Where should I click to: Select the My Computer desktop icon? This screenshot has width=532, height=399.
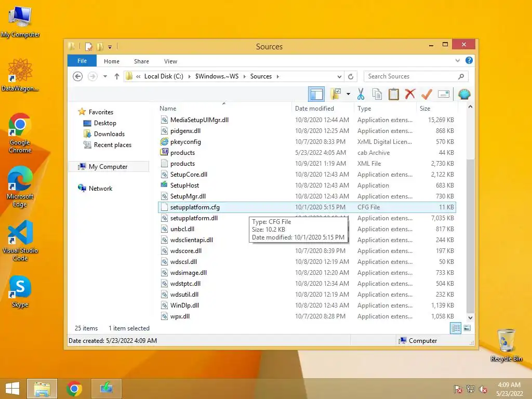(x=20, y=21)
